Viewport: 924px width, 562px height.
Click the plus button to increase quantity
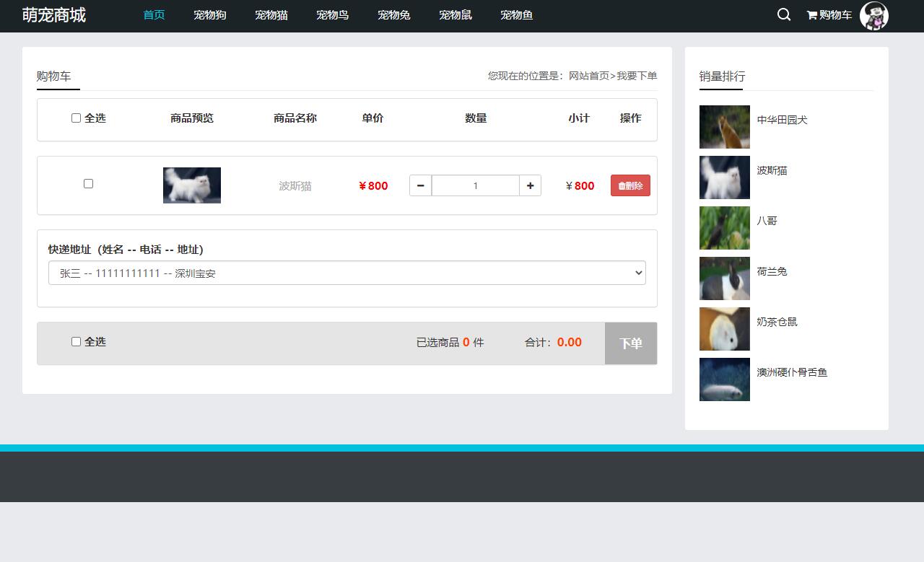coord(530,185)
